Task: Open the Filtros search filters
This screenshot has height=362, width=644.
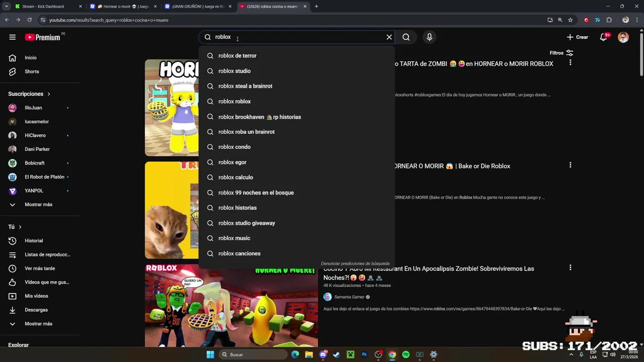Action: (x=561, y=53)
